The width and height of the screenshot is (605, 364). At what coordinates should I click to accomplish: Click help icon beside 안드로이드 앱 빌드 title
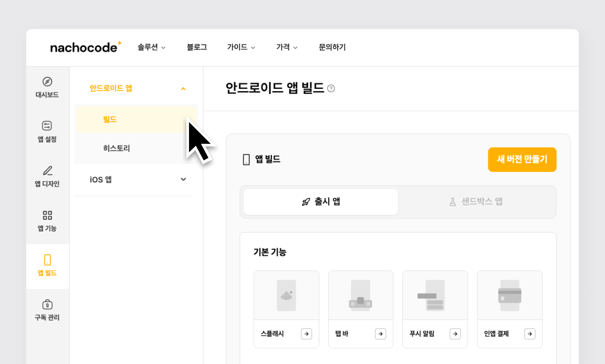click(x=331, y=88)
